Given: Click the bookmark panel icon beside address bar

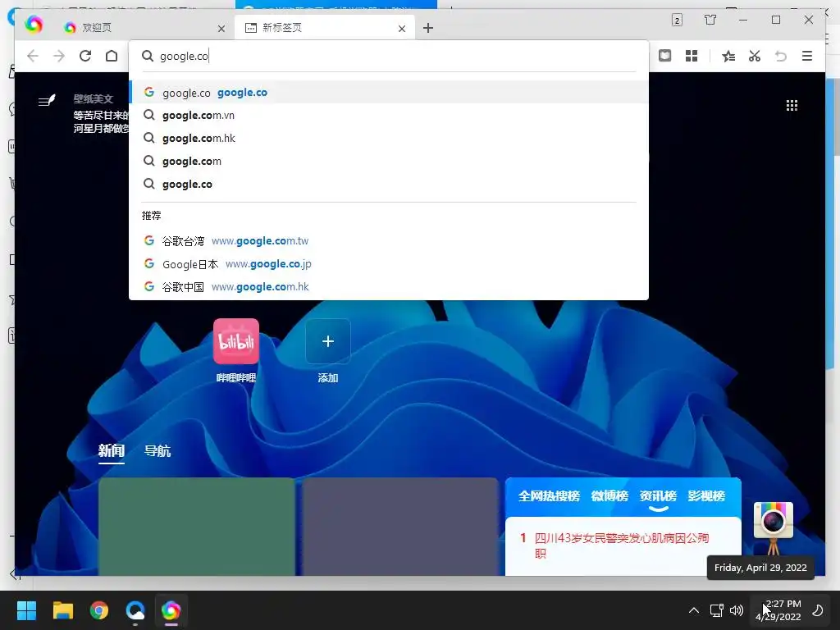Looking at the screenshot, I should coord(664,56).
